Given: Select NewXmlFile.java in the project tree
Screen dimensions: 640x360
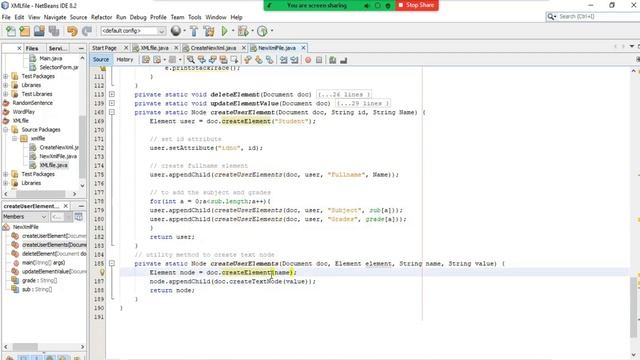Looking at the screenshot, I should click(58, 156).
